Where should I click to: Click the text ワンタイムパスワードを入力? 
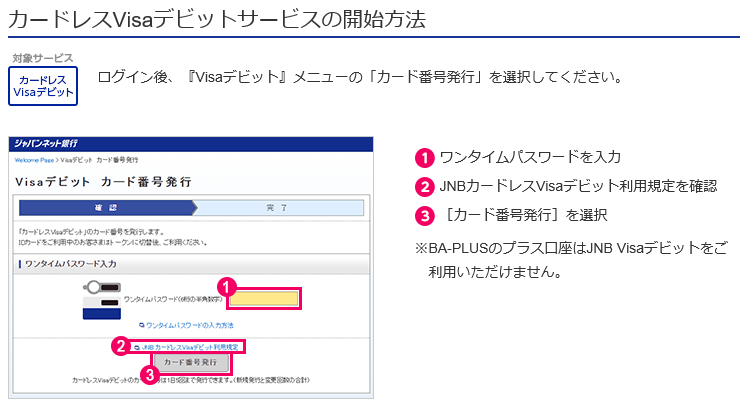(x=530, y=157)
